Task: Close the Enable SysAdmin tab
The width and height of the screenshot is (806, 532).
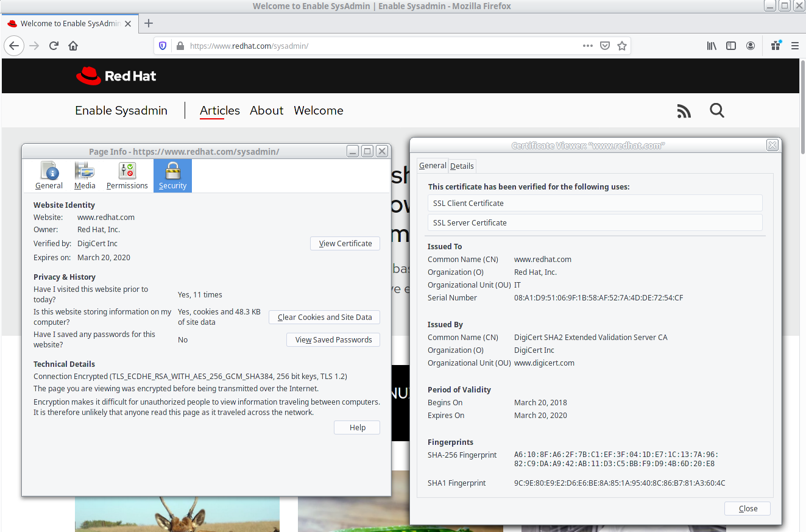Action: (x=128, y=24)
